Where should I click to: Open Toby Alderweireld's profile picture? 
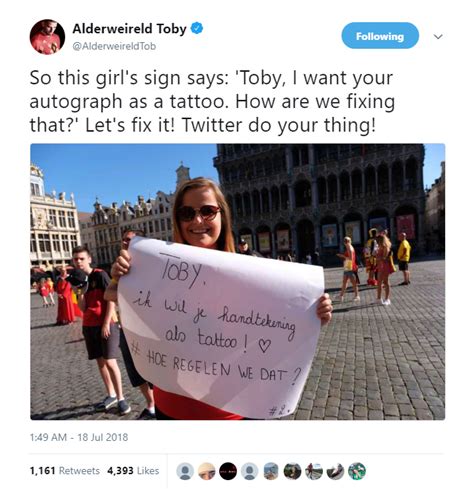47,37
